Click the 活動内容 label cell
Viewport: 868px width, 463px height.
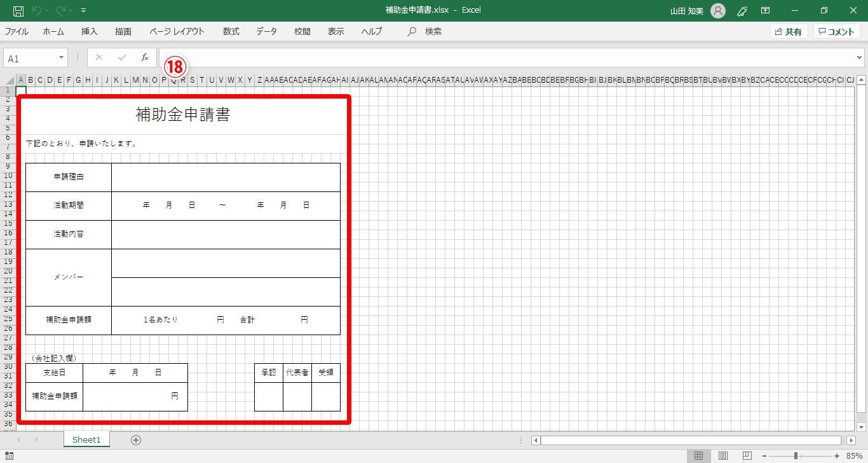click(69, 234)
